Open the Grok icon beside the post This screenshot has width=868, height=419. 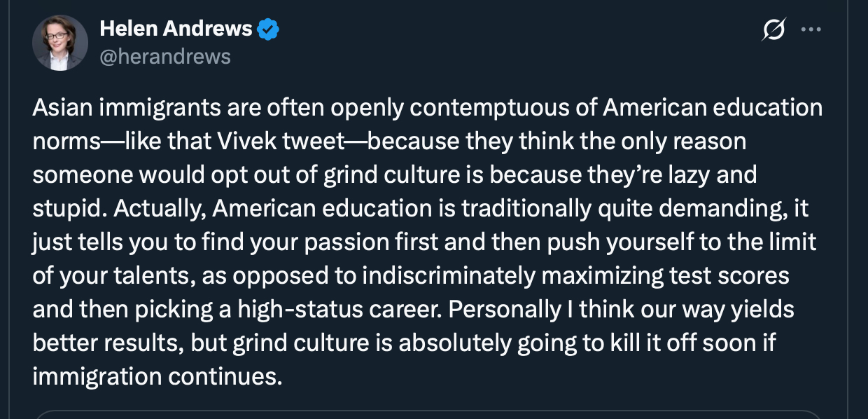click(774, 30)
